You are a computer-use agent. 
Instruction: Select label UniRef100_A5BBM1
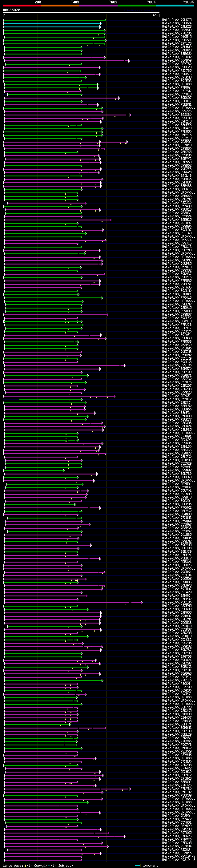pos(177,104)
